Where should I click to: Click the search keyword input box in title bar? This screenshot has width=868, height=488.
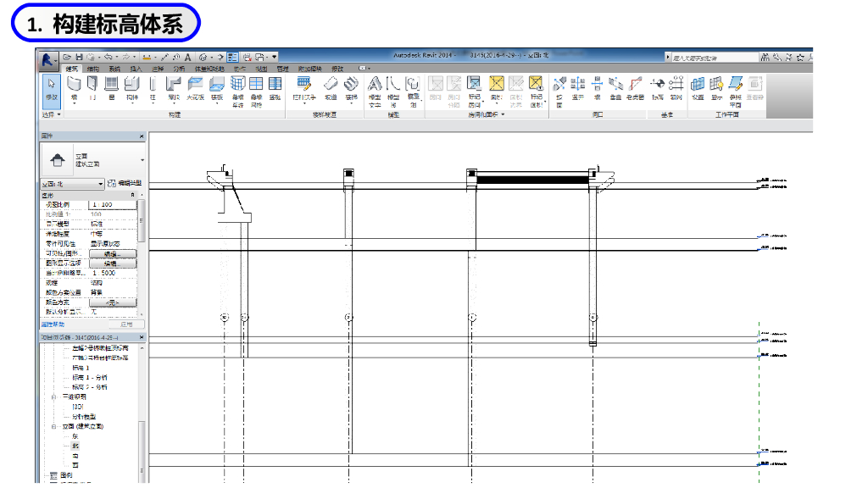click(x=715, y=58)
